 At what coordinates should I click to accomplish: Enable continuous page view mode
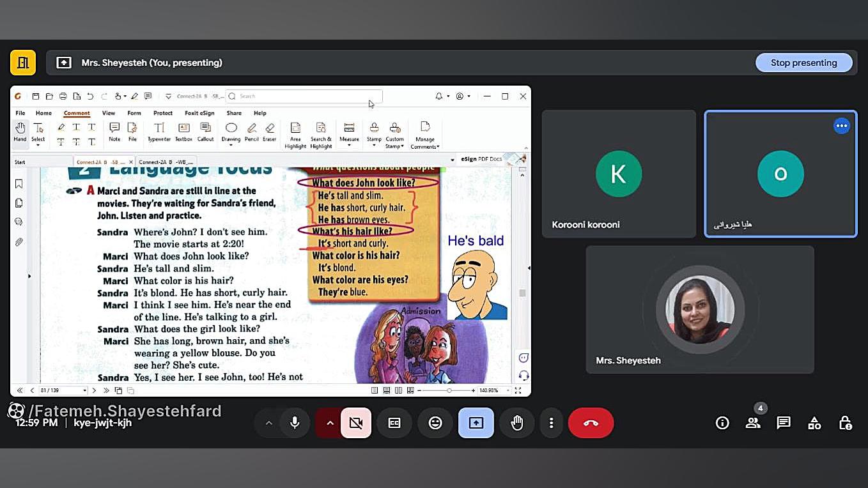pos(387,390)
